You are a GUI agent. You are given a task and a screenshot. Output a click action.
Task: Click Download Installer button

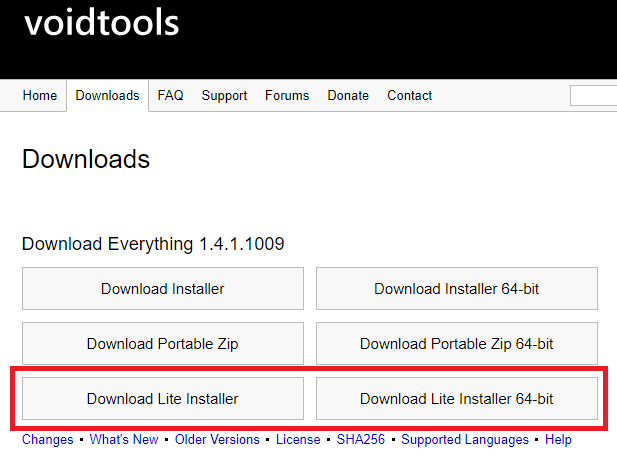click(x=163, y=288)
